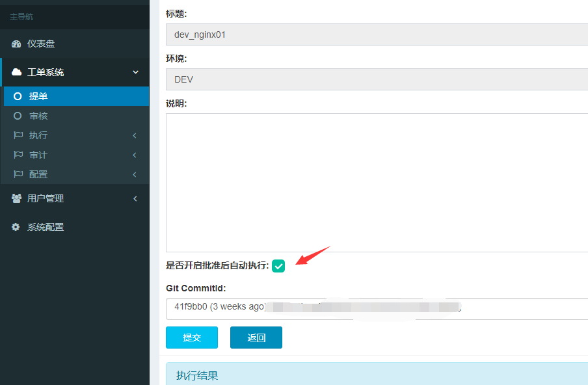Click the flag icon next to 配置
The width and height of the screenshot is (588, 385).
click(x=18, y=174)
